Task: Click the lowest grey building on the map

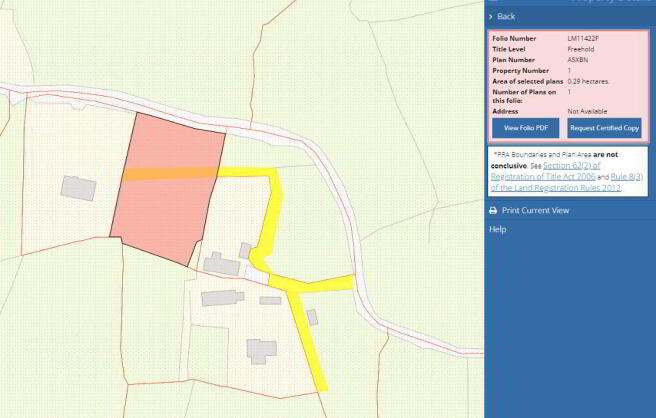Action: point(262,350)
